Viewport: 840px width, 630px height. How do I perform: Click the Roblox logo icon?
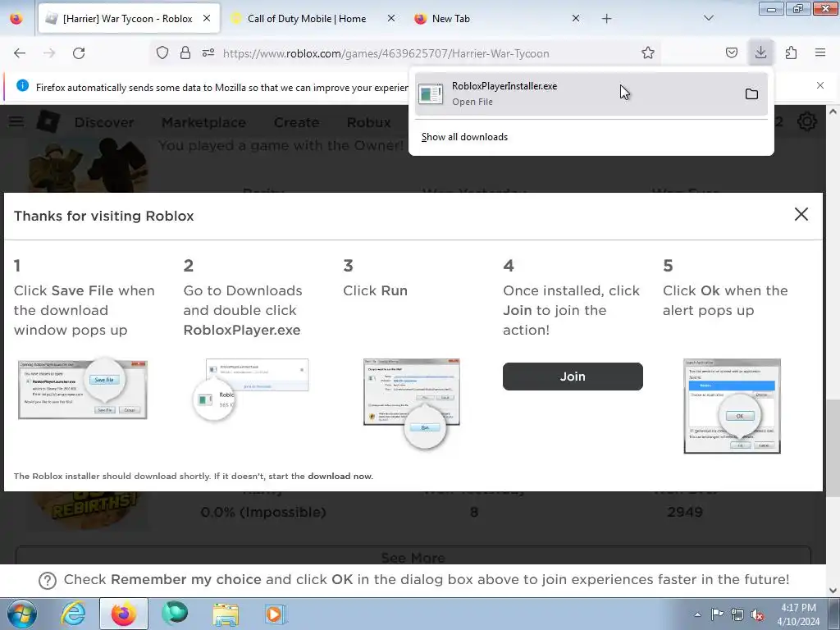(x=48, y=121)
